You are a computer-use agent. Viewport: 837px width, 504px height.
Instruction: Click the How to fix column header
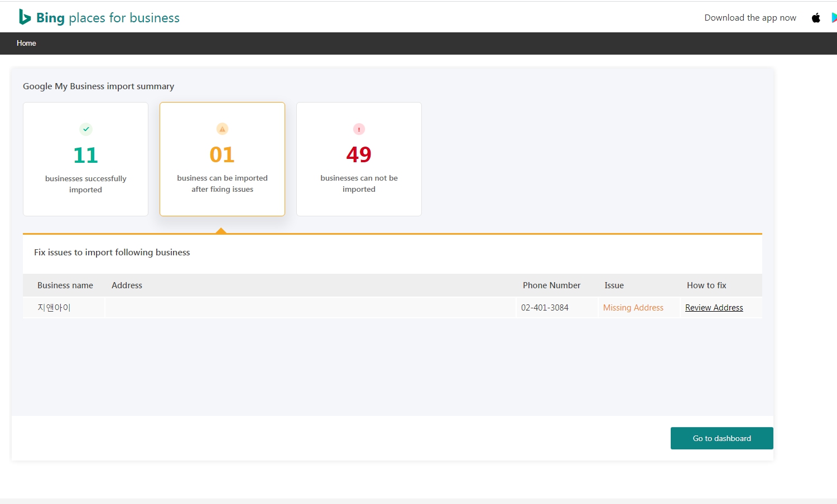(x=706, y=285)
